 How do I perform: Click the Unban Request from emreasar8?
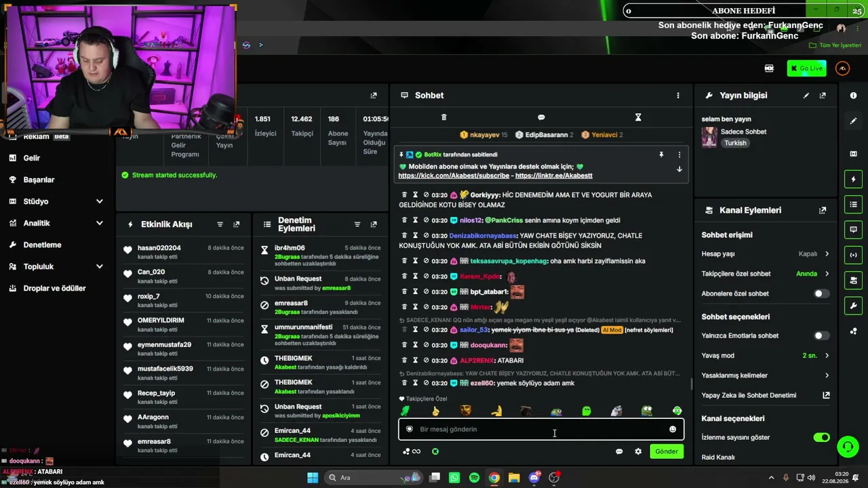[298, 279]
